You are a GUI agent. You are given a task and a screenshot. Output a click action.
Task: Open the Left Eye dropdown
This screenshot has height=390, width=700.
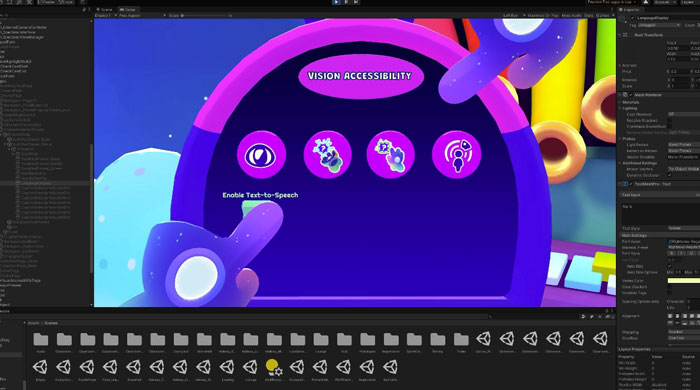point(513,16)
